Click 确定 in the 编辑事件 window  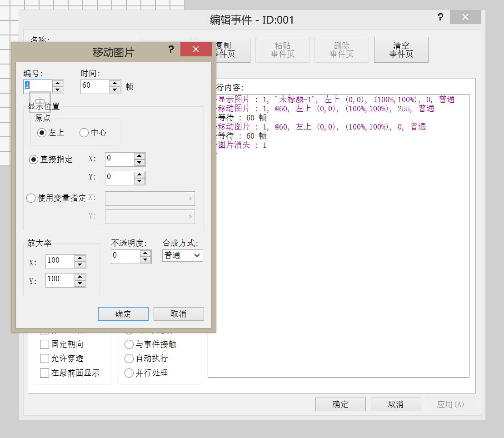340,404
